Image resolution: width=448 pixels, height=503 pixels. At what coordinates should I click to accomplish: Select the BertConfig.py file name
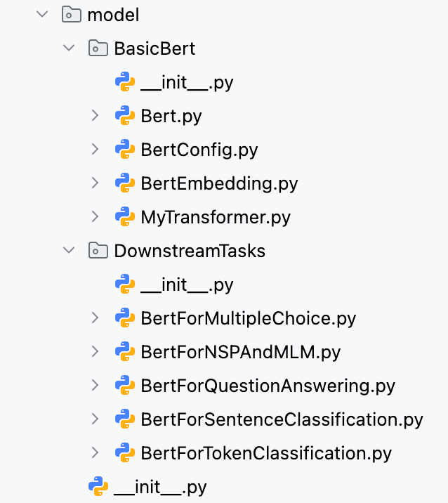199,150
